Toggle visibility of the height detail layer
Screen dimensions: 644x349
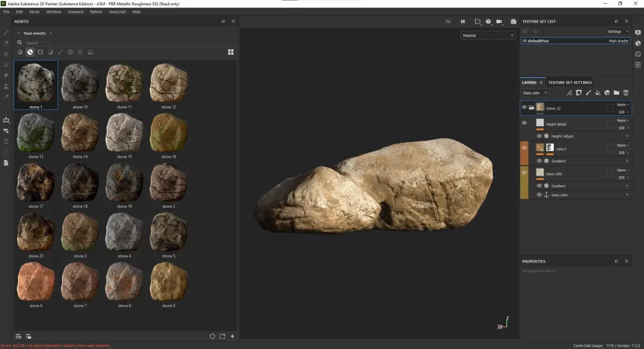(x=524, y=123)
